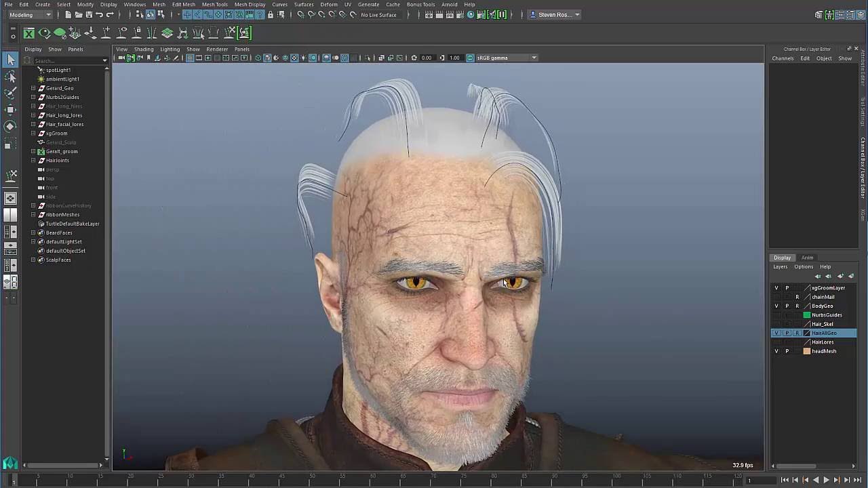Screen dimensions: 868x488
Task: Activate the Lasso select tool
Action: (x=10, y=77)
